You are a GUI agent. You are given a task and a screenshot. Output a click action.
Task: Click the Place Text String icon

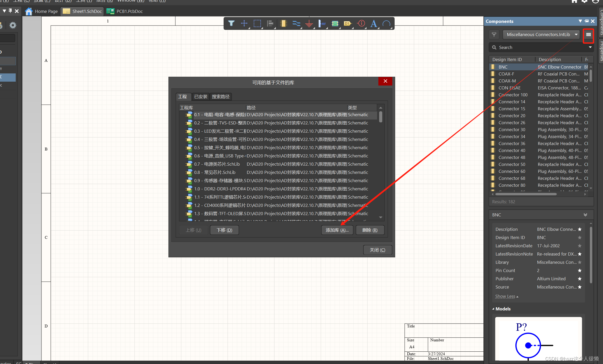click(x=373, y=23)
